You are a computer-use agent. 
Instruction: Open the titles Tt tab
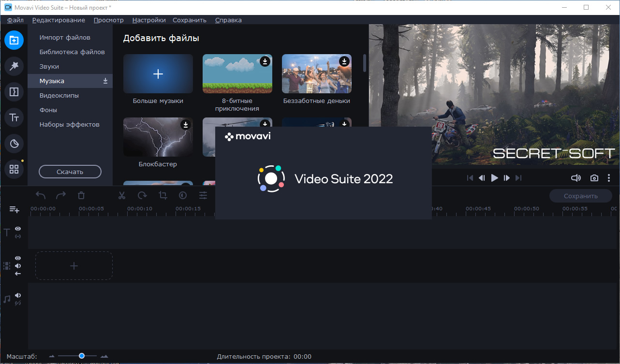(14, 117)
